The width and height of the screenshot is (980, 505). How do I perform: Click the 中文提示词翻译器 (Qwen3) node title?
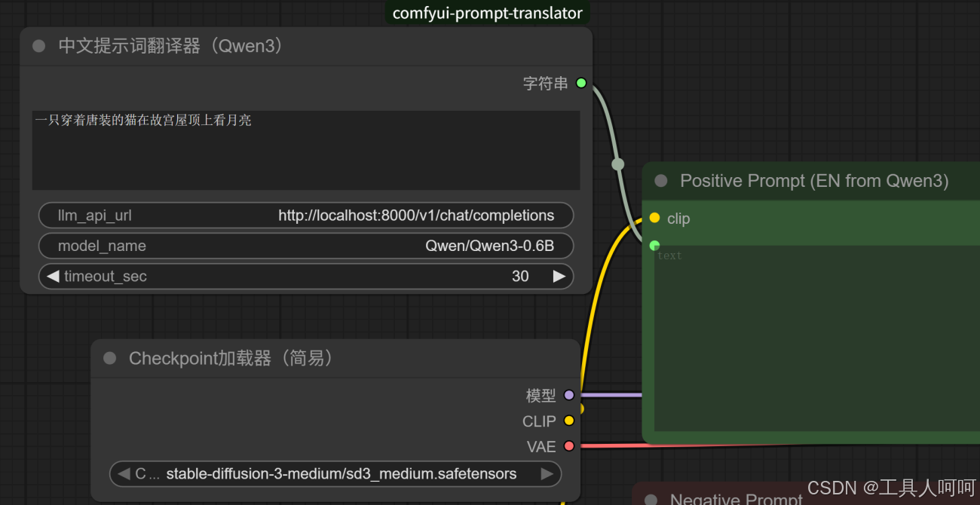pyautogui.click(x=171, y=47)
